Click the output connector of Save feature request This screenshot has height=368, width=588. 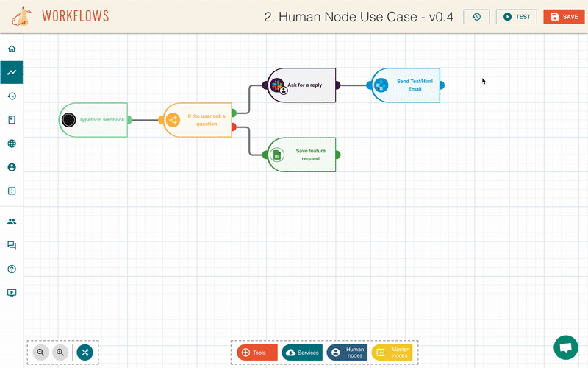(337, 155)
